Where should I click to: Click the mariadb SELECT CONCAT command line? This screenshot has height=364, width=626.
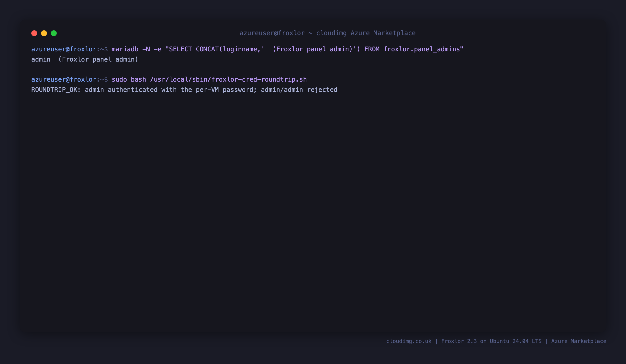[287, 49]
